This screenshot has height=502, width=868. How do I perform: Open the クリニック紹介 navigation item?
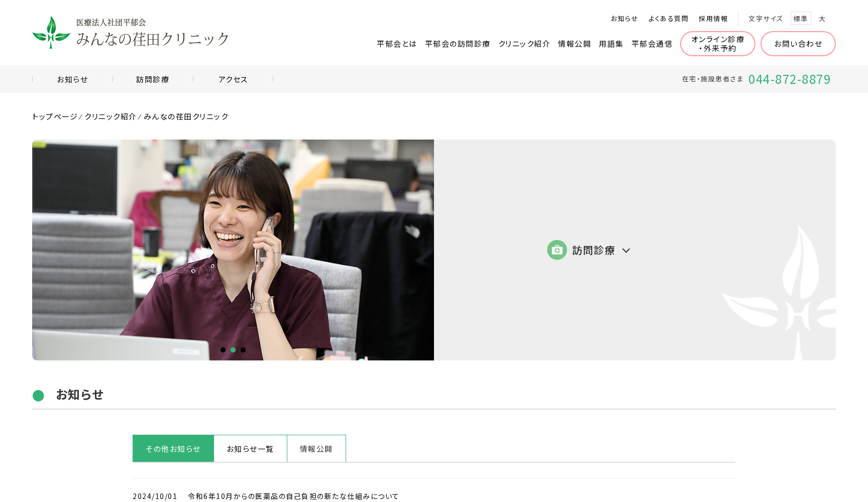(x=524, y=44)
